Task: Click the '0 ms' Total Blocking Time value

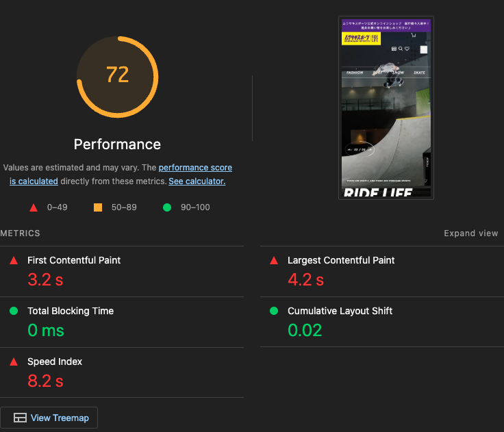Action: click(x=46, y=330)
